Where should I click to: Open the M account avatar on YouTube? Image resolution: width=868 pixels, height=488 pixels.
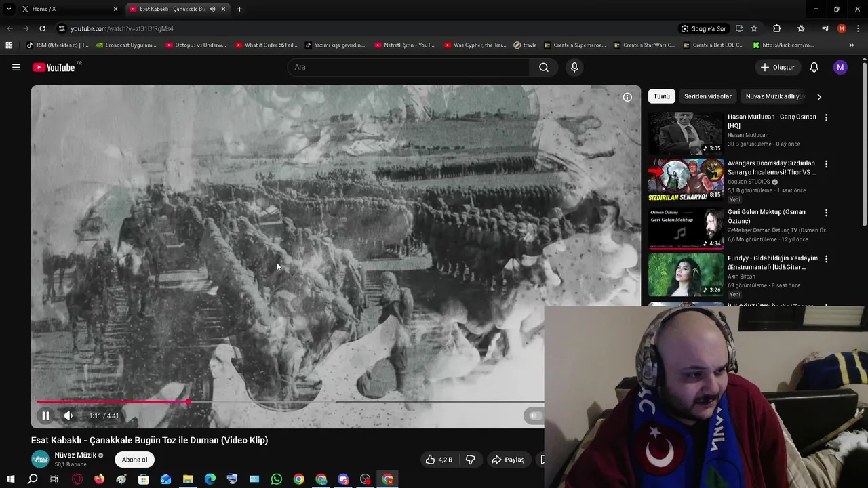(x=840, y=67)
